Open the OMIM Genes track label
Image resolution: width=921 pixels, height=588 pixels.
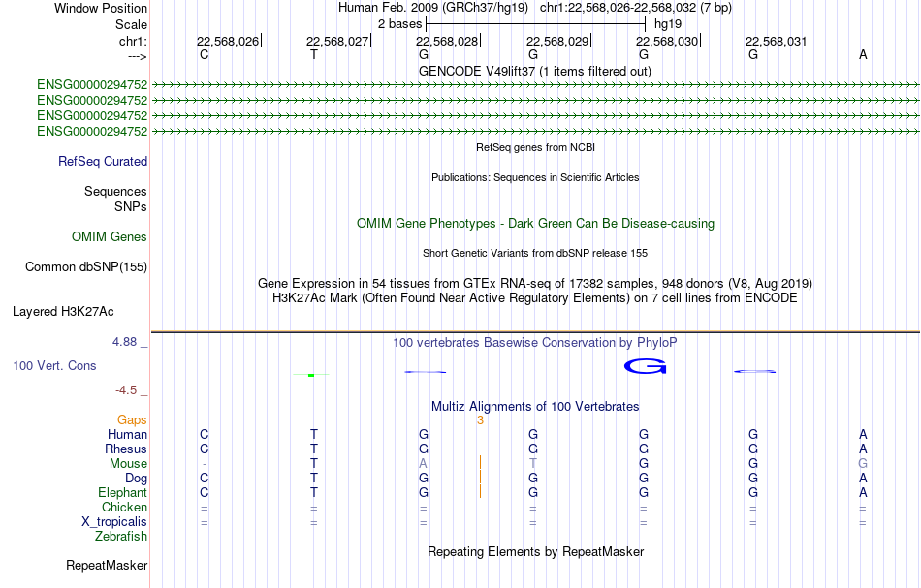(x=110, y=236)
